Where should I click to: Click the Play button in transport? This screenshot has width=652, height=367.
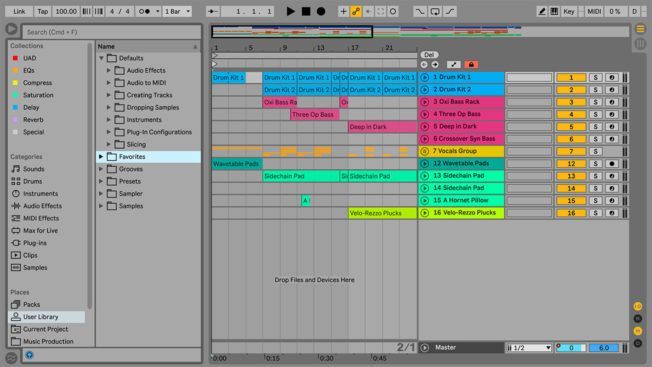coord(291,11)
